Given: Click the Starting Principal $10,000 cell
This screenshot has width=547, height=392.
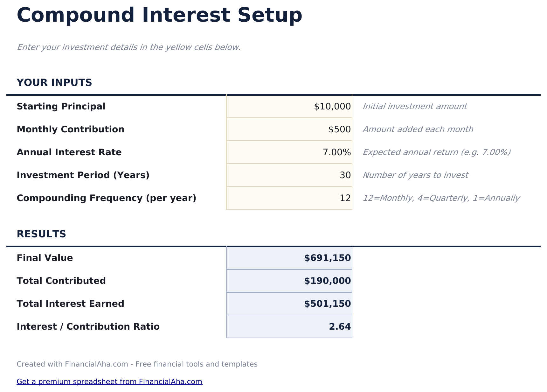Looking at the screenshot, I should pos(289,107).
